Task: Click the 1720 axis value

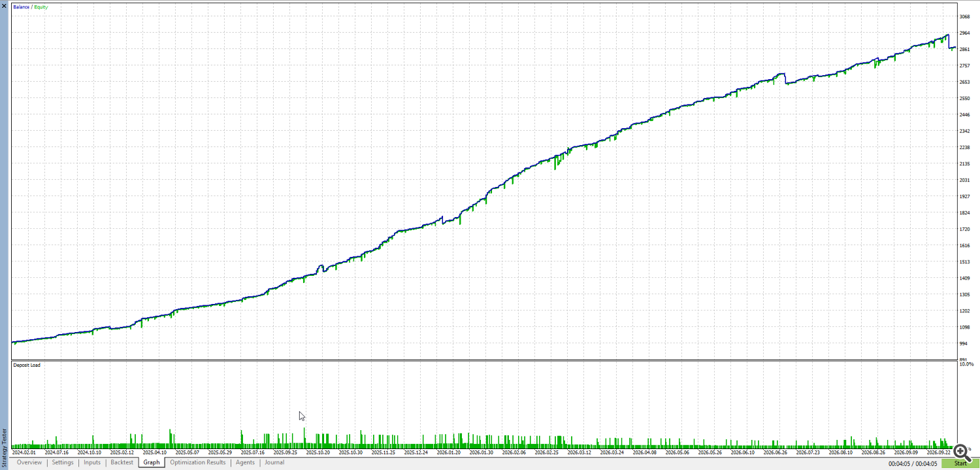Action: tap(964, 229)
